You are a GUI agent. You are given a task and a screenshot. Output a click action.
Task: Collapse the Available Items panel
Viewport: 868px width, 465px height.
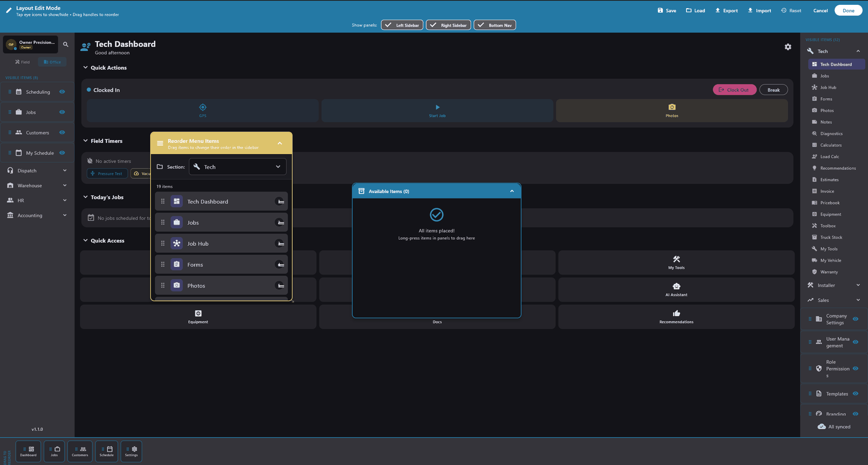tap(512, 191)
